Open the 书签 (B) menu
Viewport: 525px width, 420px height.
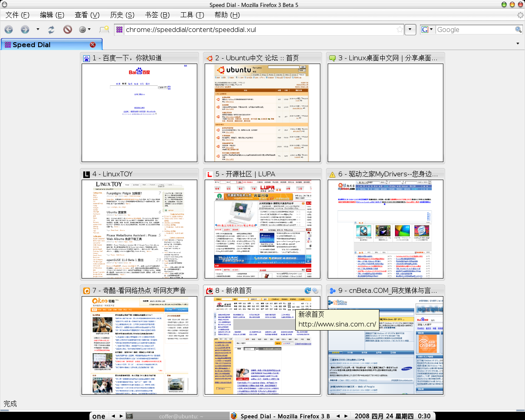click(157, 15)
